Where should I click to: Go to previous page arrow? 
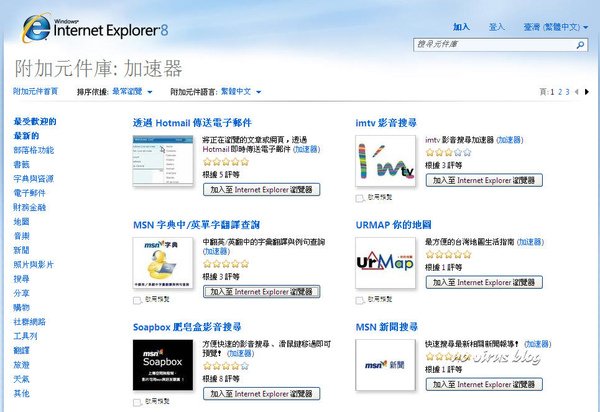[x=577, y=92]
